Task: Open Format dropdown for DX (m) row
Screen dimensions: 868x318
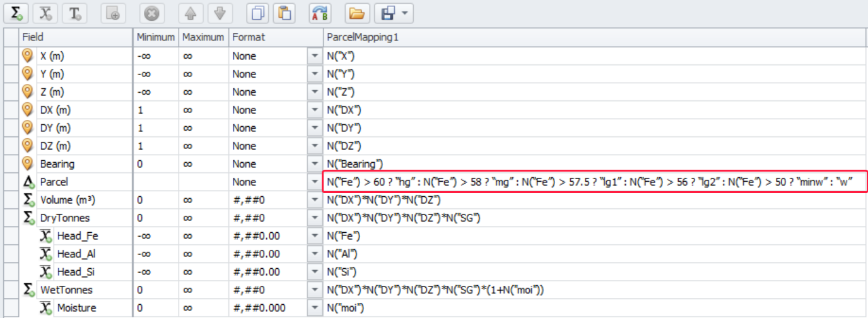Action: pyautogui.click(x=315, y=110)
